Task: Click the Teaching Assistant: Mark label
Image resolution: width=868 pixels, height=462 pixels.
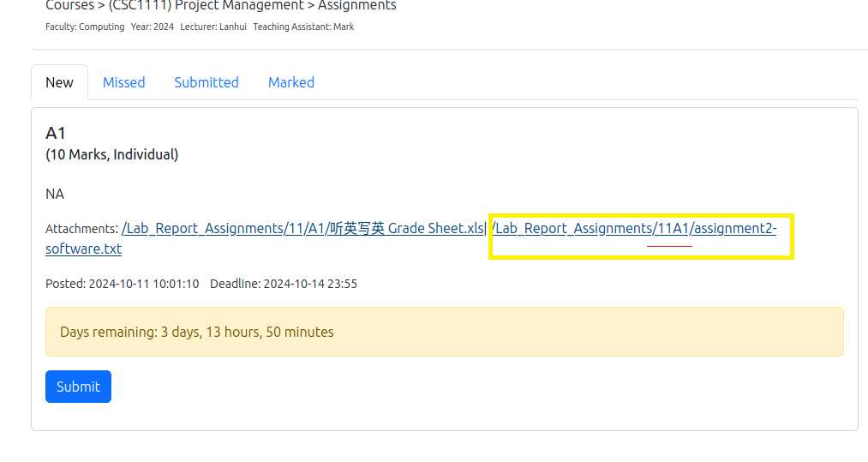Action: (x=303, y=27)
